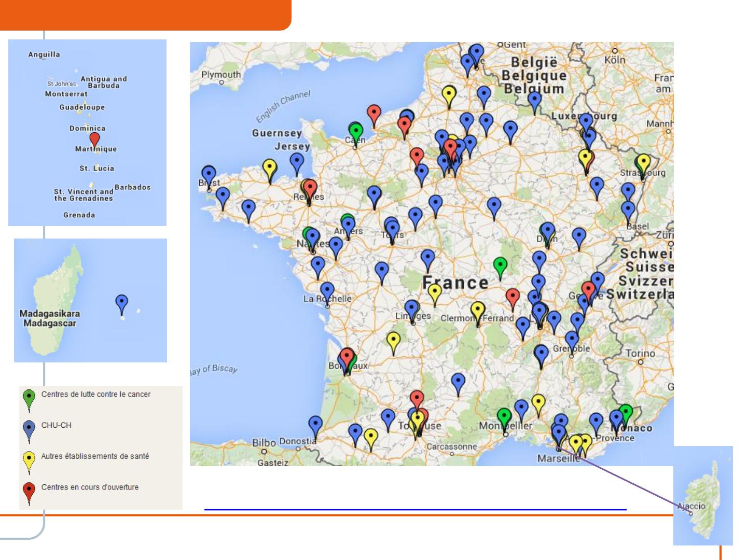This screenshot has width=747, height=560.
Task: Click the Guernsey label
Action: click(x=277, y=133)
